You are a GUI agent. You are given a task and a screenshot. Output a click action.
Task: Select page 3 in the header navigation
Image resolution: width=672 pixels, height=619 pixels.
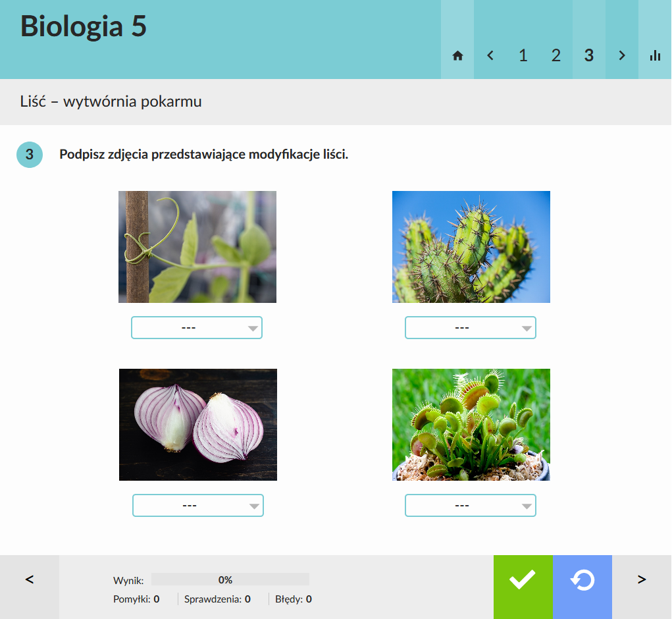(x=589, y=56)
